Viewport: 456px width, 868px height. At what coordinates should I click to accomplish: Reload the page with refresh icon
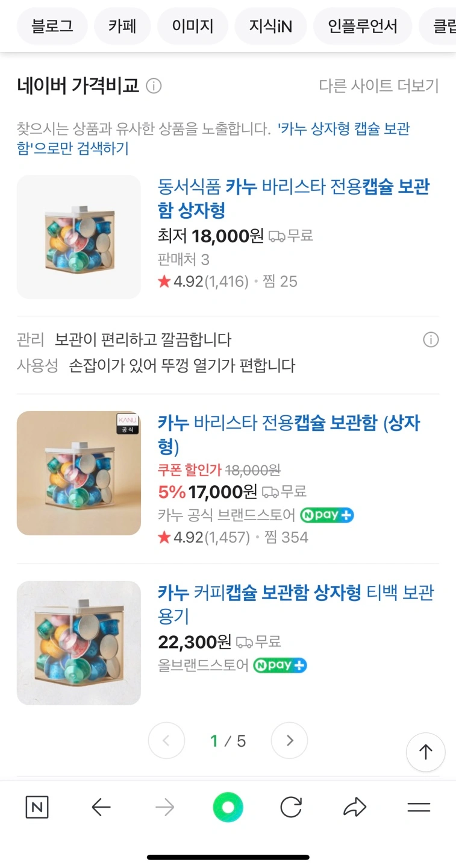click(x=291, y=807)
